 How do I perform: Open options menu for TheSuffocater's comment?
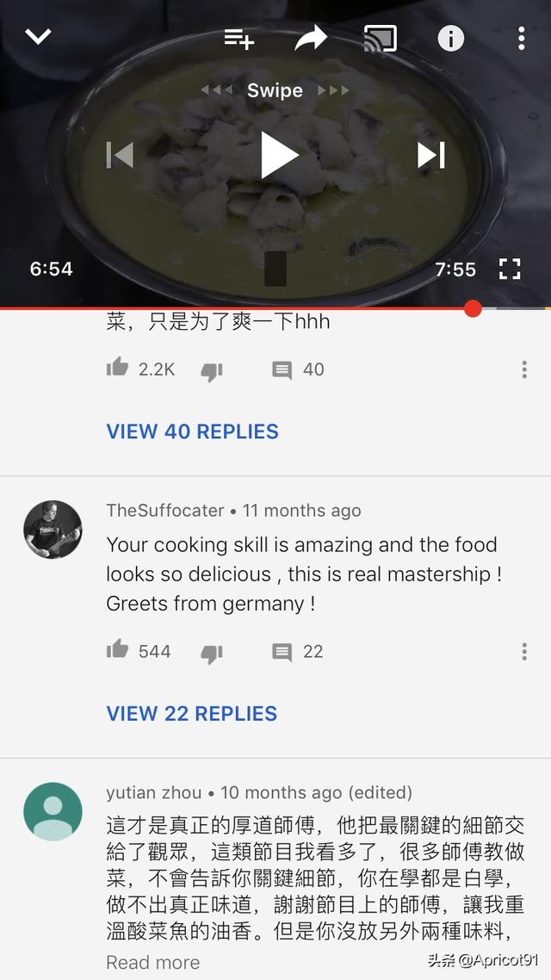click(x=524, y=652)
